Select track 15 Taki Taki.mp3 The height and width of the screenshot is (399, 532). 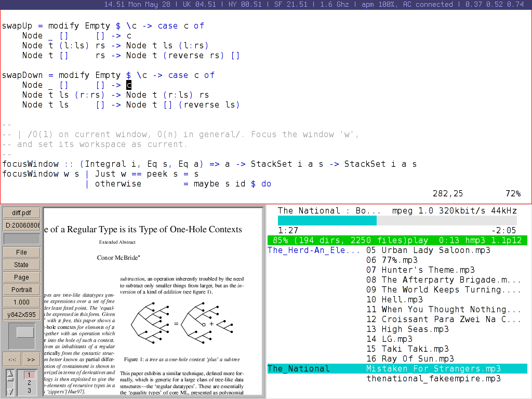[x=407, y=349]
